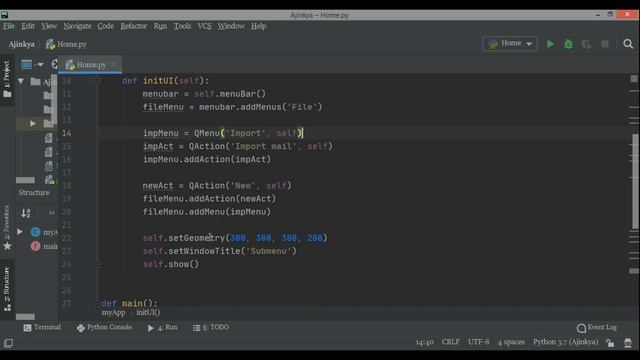
Task: Open the Code menu
Action: coord(106,26)
